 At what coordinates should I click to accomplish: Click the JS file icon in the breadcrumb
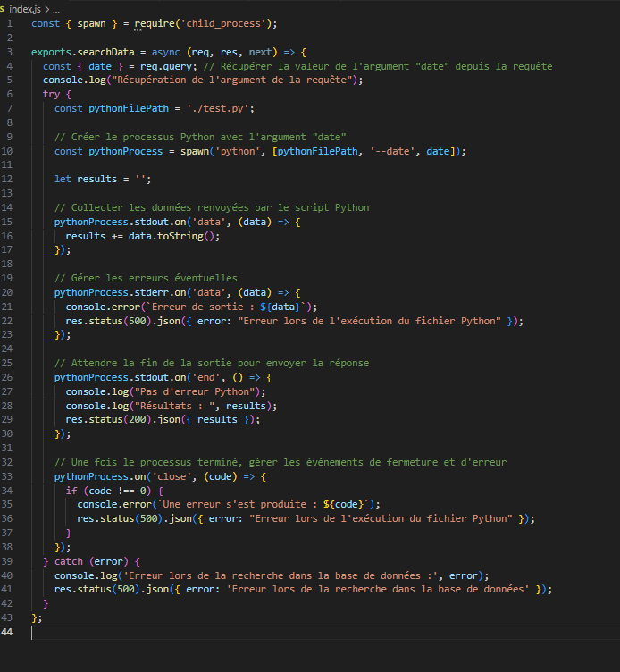(x=4, y=8)
